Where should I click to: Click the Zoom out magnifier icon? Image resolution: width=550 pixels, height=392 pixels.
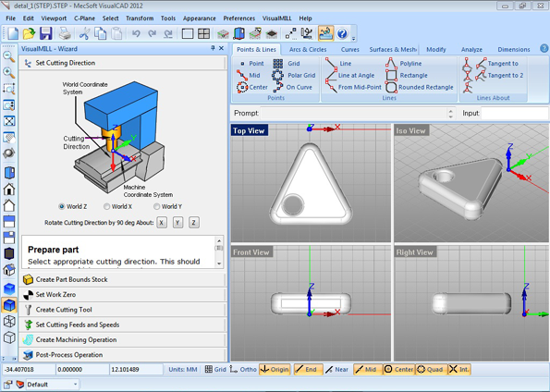[x=8, y=56]
